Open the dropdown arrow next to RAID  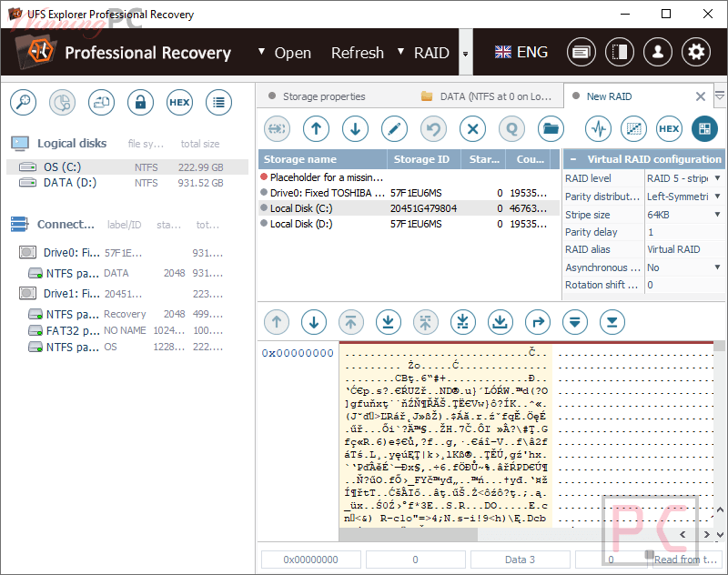tap(400, 52)
